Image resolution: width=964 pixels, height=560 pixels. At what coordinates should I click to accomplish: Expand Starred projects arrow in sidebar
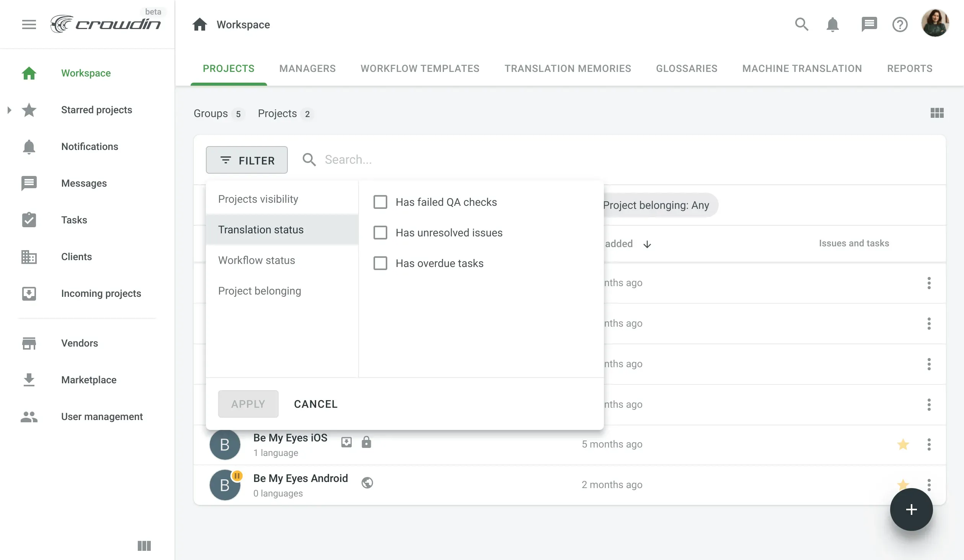(x=10, y=110)
